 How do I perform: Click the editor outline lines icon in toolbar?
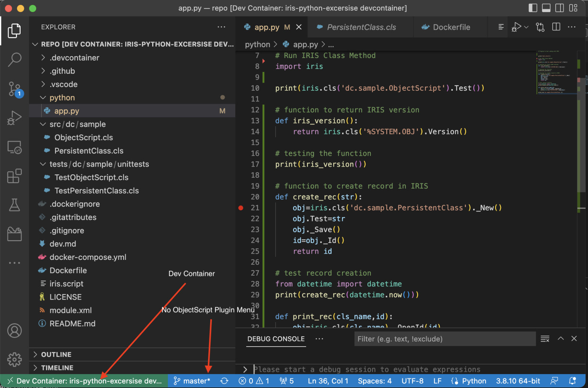point(501,27)
